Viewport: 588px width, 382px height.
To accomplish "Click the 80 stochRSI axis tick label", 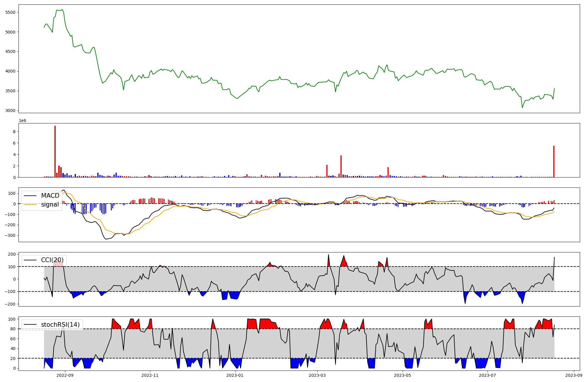I will (13, 329).
